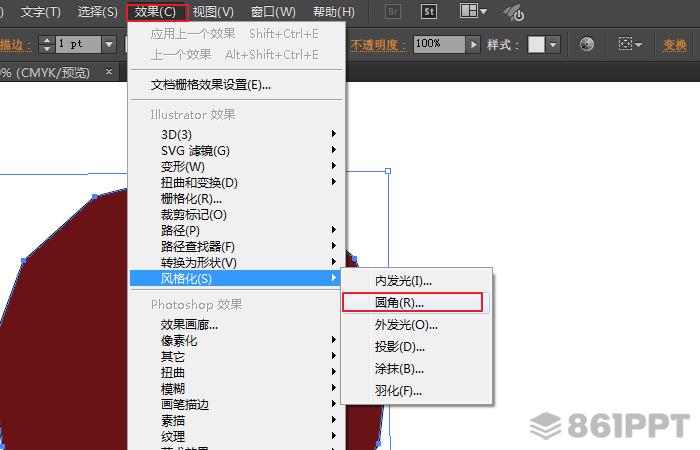The height and width of the screenshot is (450, 700).
Task: Click the 样式 graphic style swatch
Action: (537, 44)
